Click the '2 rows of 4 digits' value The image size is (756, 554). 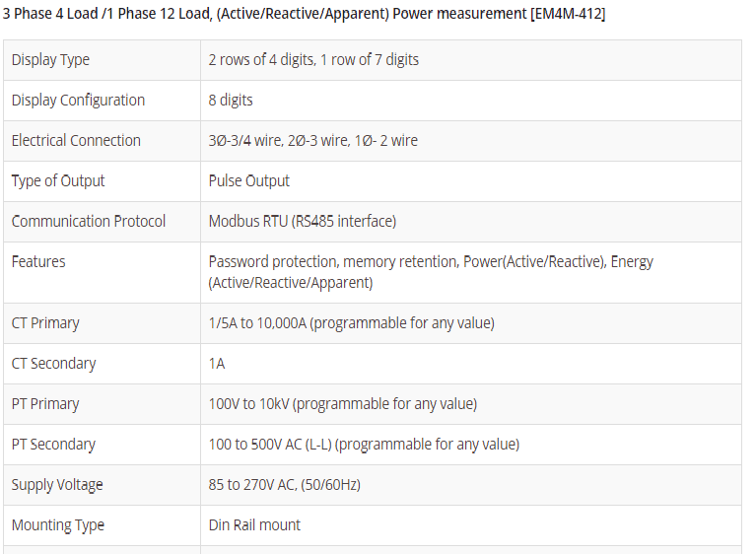(x=313, y=60)
